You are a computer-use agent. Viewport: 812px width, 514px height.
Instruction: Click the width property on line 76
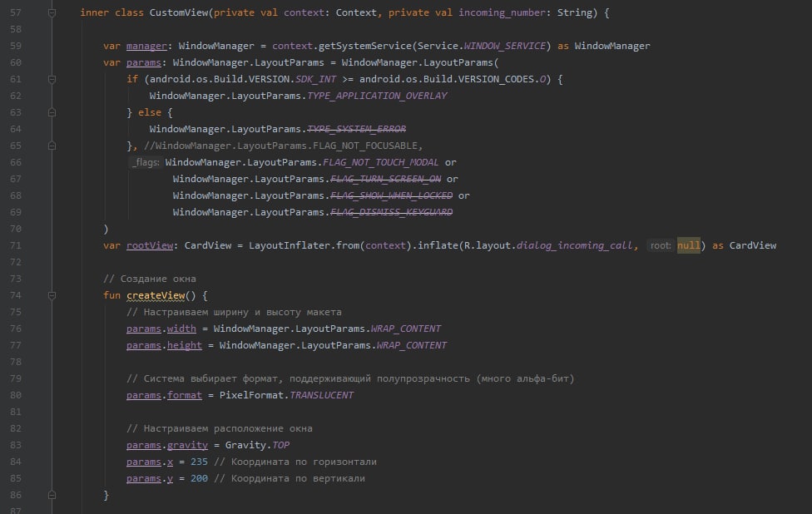181,329
